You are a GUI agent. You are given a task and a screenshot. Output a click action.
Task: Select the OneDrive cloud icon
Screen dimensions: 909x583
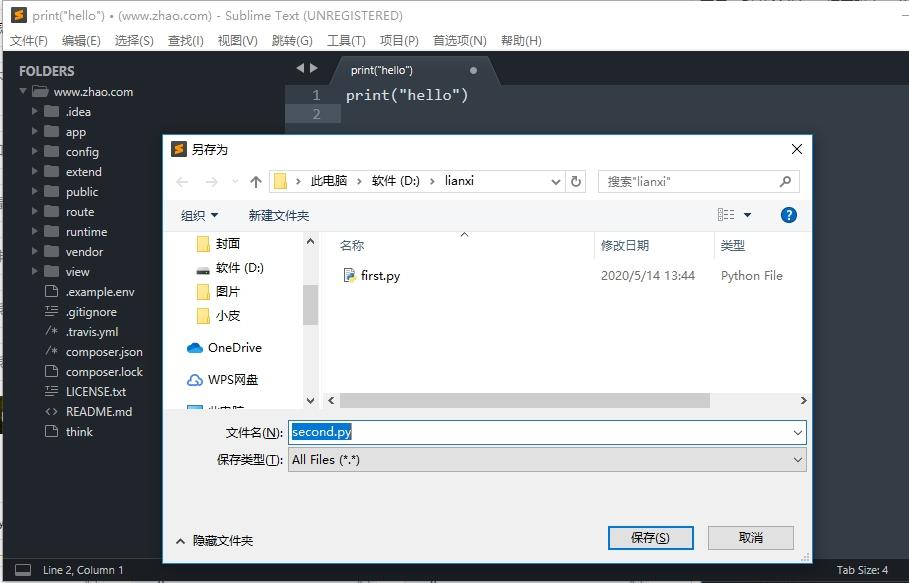click(194, 348)
